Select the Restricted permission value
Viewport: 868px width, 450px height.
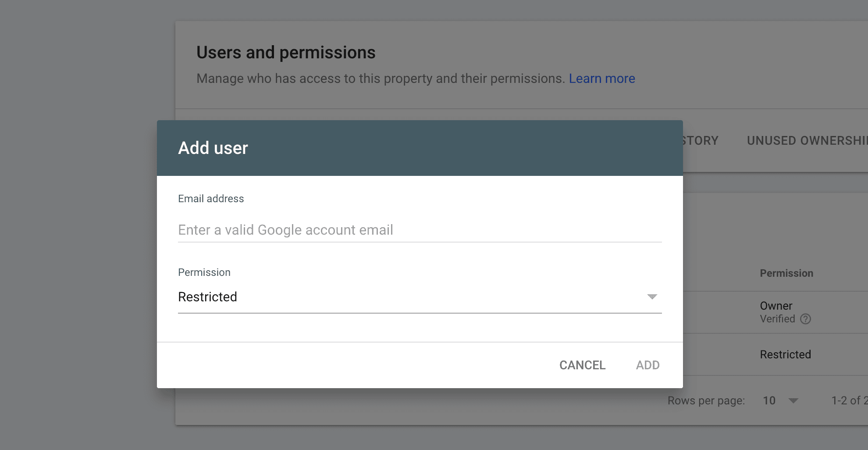[207, 297]
